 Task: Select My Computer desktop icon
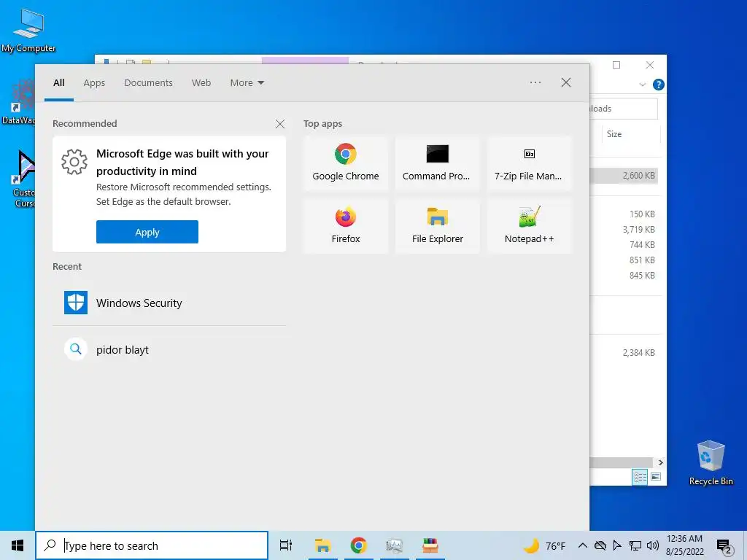(x=28, y=31)
